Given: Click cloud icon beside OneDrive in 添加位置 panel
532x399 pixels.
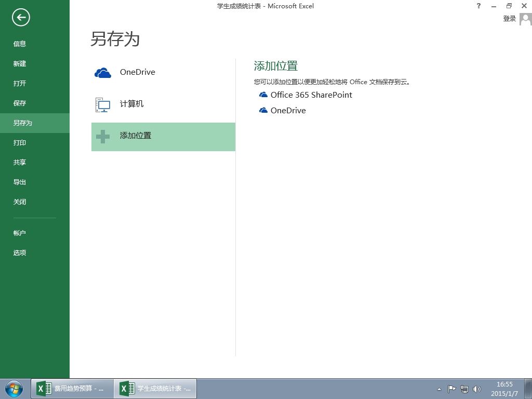Looking at the screenshot, I should [x=263, y=110].
